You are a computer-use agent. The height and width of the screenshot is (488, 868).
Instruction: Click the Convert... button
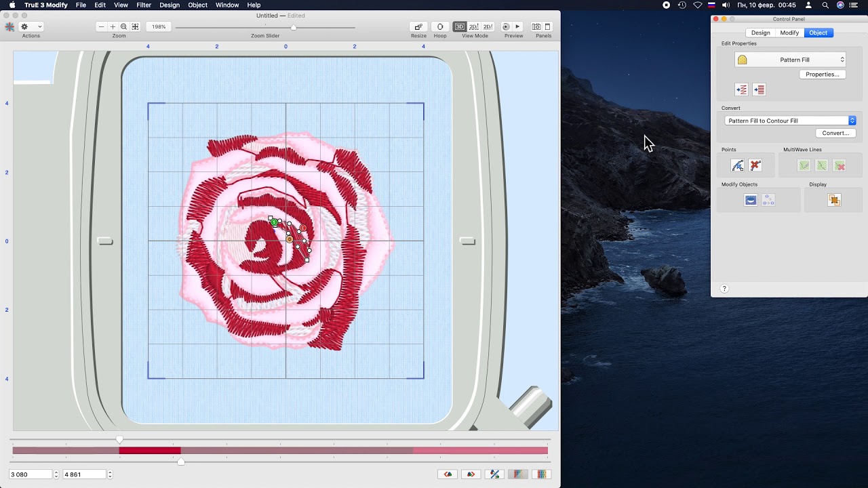click(835, 134)
